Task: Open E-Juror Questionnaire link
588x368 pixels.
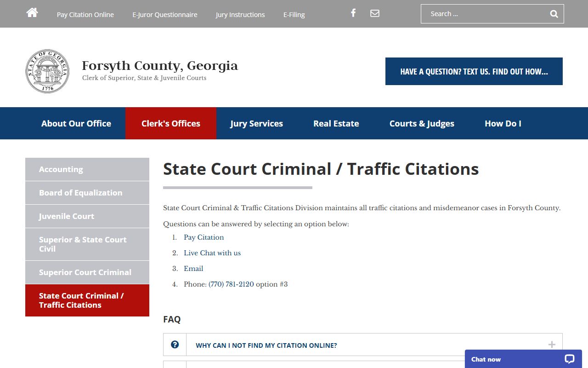Action: pyautogui.click(x=165, y=15)
